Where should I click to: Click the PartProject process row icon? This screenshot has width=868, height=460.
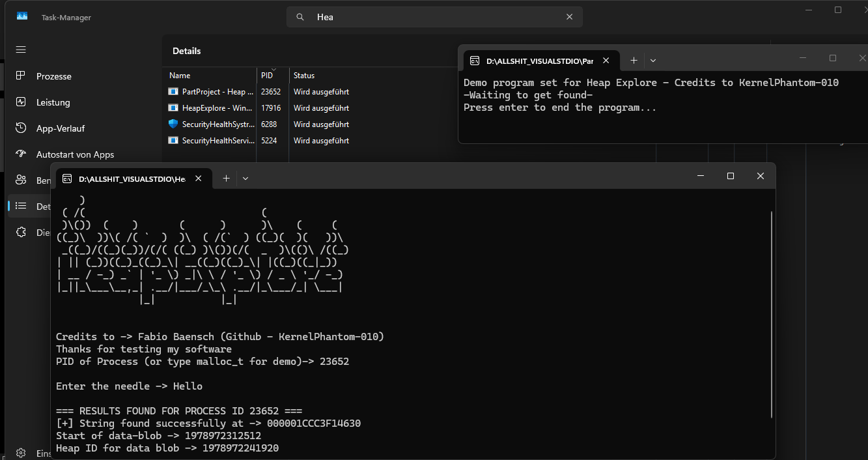173,92
